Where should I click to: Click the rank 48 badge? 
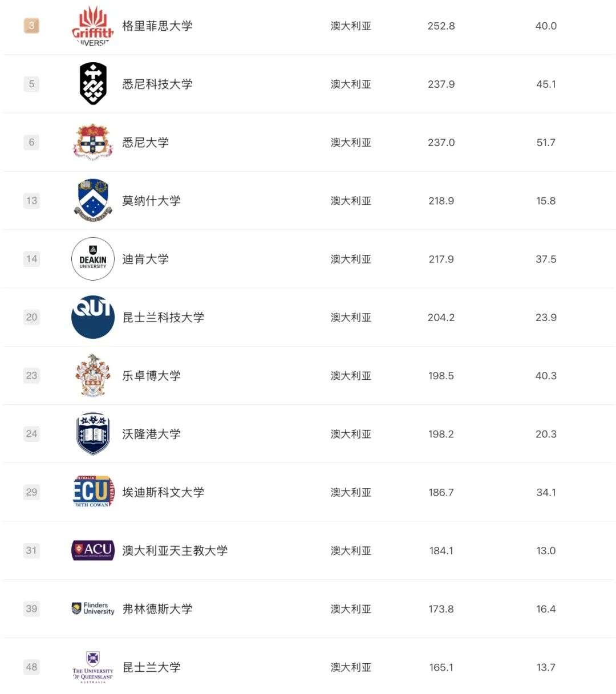click(31, 667)
